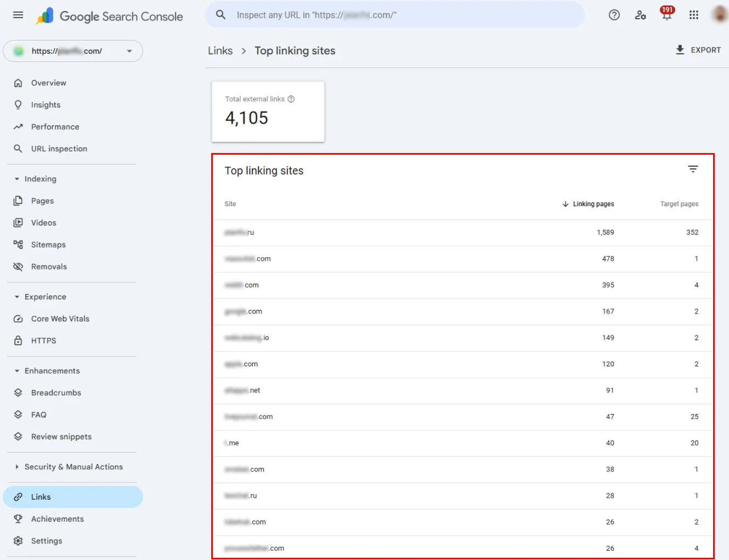Click the Insights lightbulb icon

click(18, 105)
